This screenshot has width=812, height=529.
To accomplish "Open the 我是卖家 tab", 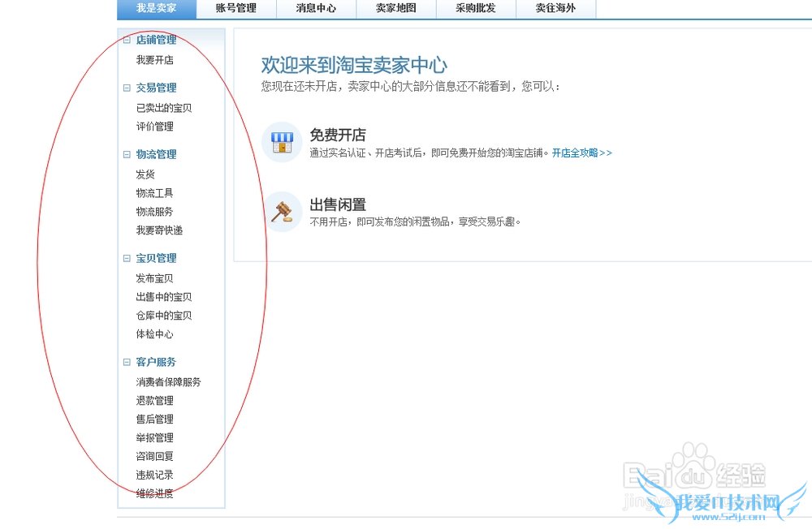I will click(157, 8).
